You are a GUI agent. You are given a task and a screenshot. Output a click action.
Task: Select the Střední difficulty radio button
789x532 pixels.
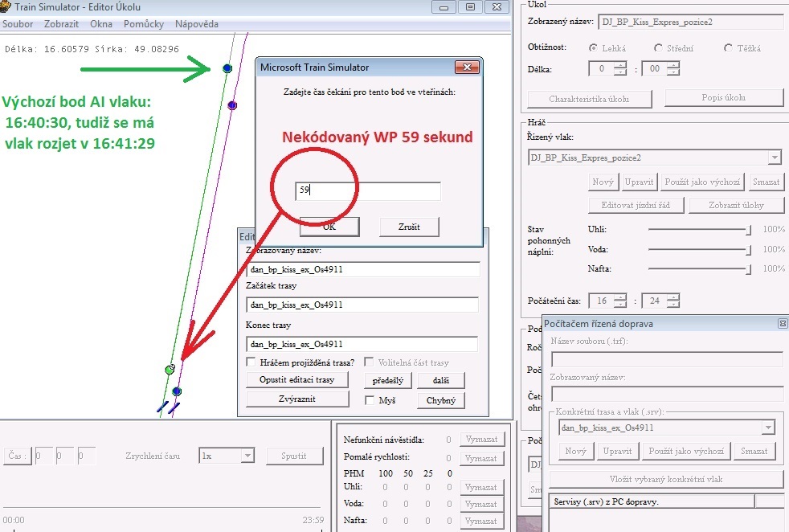[659, 47]
